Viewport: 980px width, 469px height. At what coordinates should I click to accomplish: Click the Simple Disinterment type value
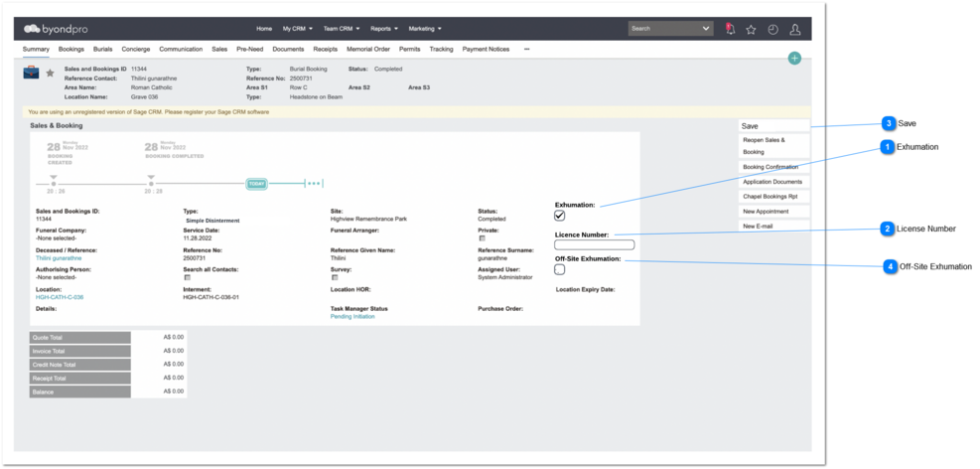point(212,221)
